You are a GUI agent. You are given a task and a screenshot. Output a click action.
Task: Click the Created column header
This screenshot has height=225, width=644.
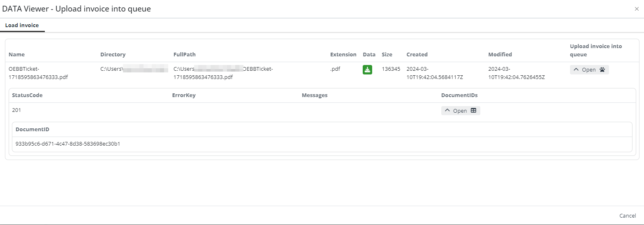point(417,54)
